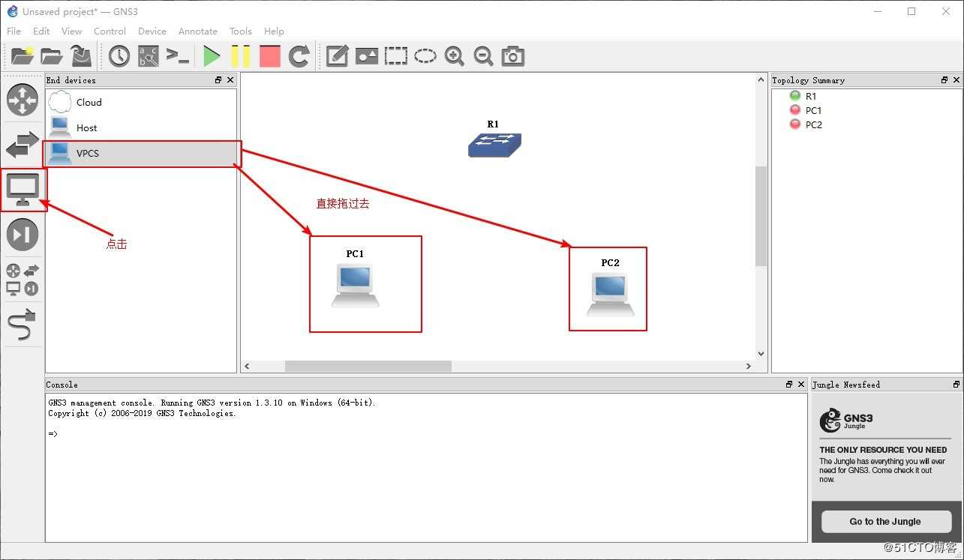Click the GNS3 Jungle logo
The width and height of the screenshot is (964, 560).
coord(846,421)
